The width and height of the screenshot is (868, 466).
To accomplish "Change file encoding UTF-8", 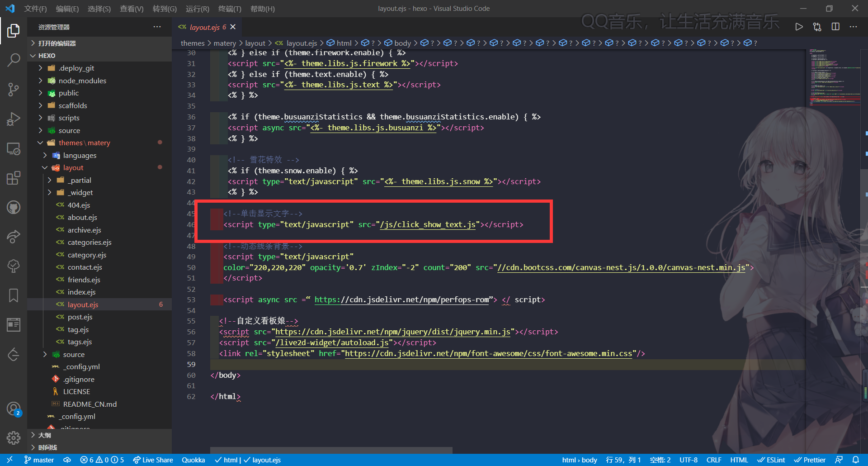I will (x=688, y=460).
